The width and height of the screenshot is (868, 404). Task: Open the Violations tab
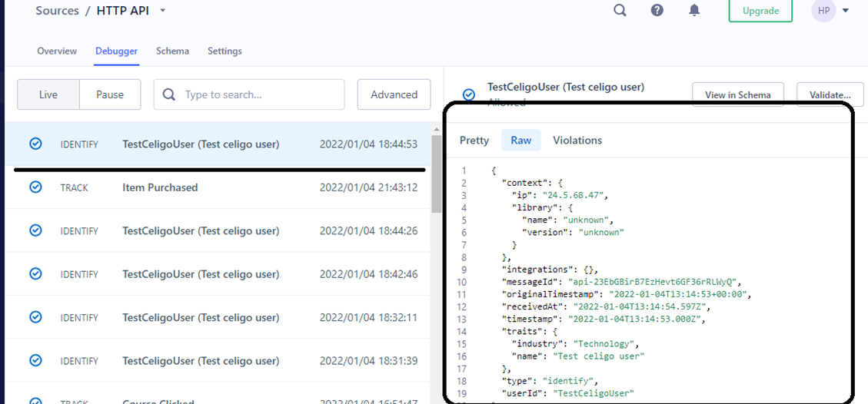[577, 141]
